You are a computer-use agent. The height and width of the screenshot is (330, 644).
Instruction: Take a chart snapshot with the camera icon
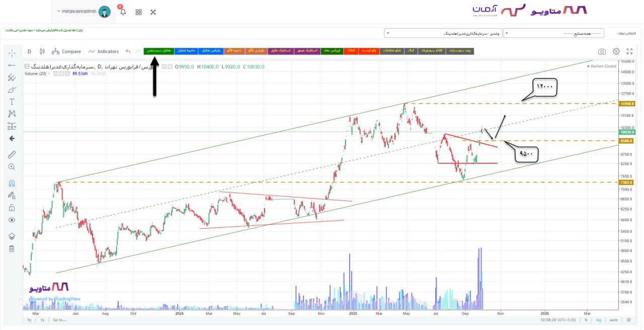click(602, 51)
